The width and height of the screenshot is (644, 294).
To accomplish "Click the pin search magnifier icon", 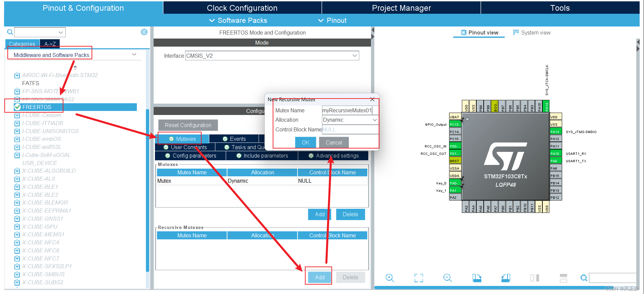I will pos(584,278).
